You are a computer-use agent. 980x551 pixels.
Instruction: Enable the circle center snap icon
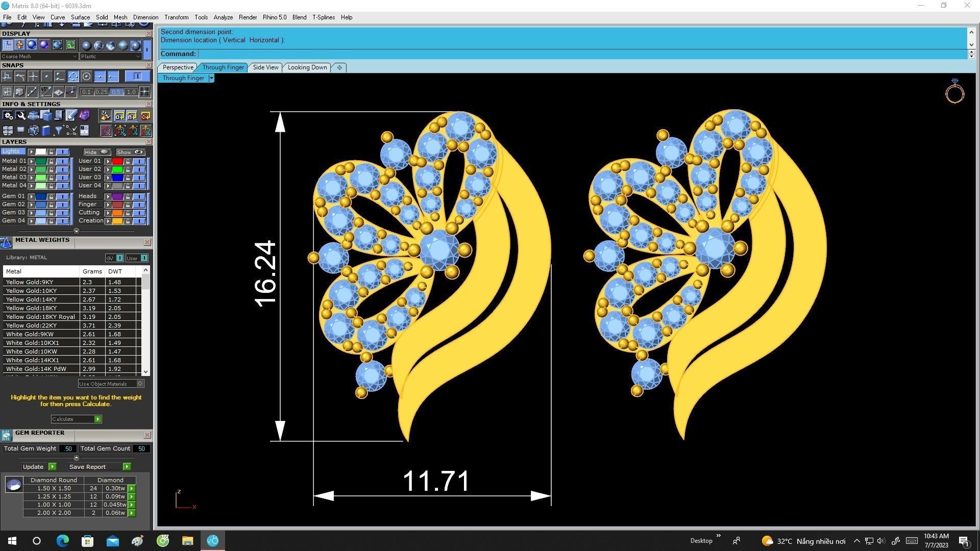(x=86, y=77)
